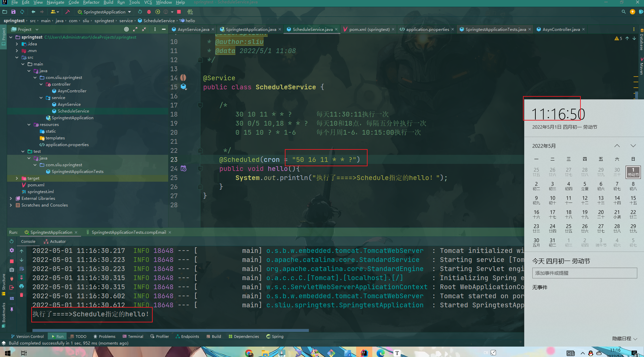Image resolution: width=644 pixels, height=357 pixels.
Task: Open the Actuator tab in Run panel
Action: click(x=55, y=241)
